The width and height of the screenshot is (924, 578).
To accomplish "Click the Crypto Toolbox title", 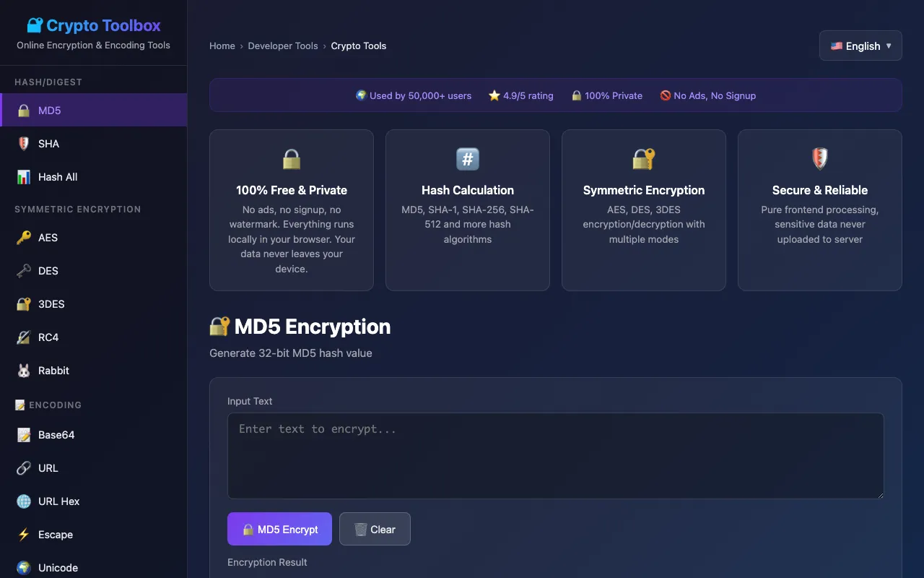I will click(103, 25).
